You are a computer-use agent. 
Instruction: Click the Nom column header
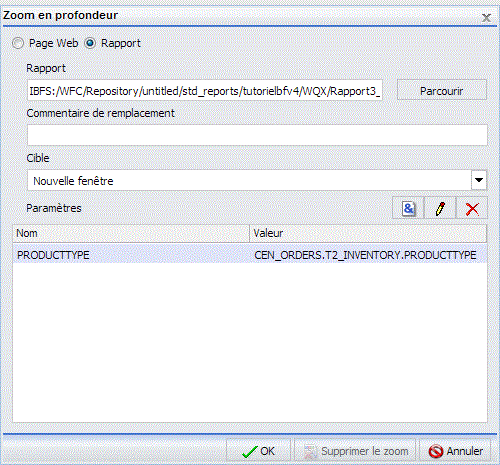(x=131, y=233)
